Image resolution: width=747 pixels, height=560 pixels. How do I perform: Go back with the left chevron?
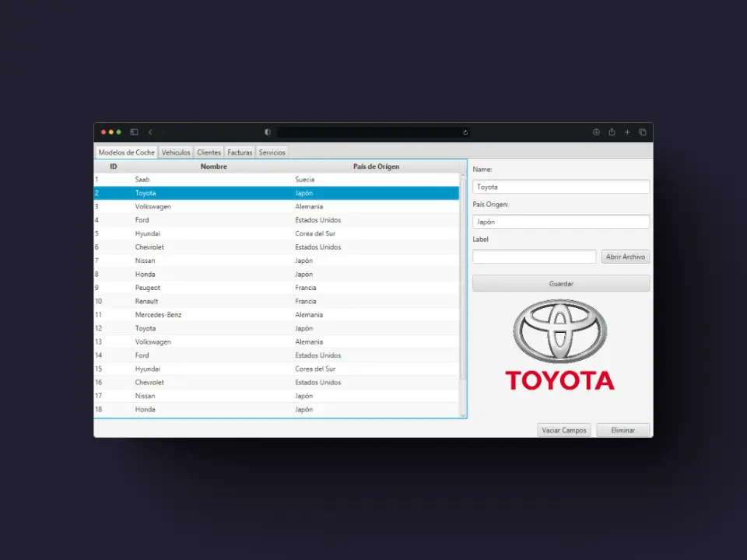150,132
